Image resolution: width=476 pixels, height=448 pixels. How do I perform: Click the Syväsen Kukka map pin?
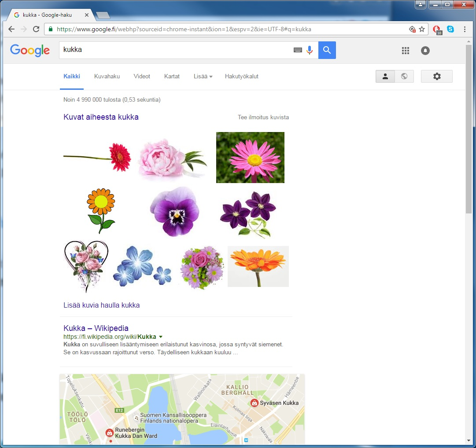coord(255,403)
